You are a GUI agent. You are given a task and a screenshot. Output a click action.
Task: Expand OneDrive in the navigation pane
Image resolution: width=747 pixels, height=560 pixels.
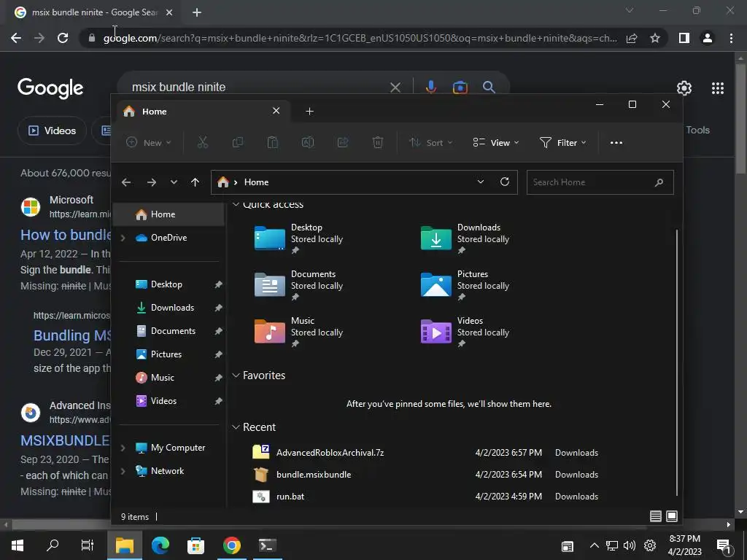(x=123, y=238)
